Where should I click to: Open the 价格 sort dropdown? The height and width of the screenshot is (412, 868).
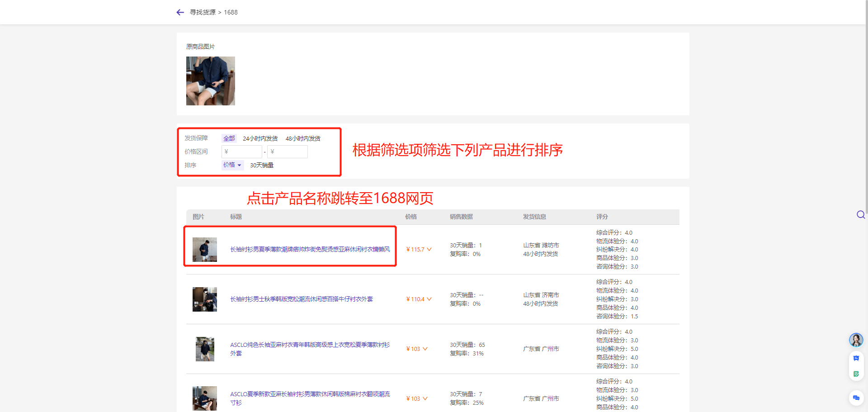click(232, 165)
